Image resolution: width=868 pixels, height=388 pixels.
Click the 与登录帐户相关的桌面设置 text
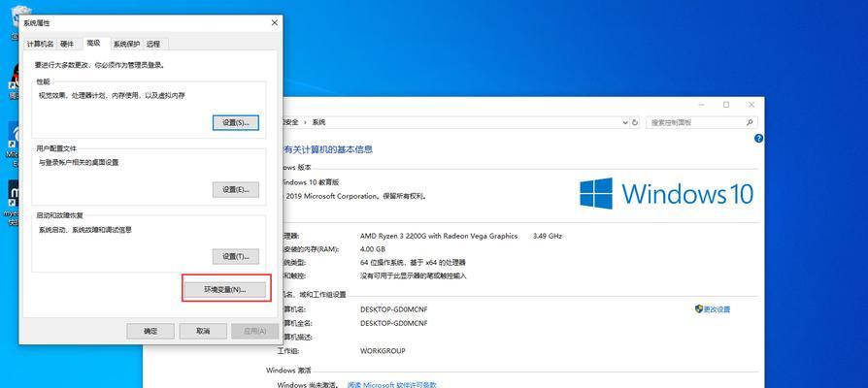tap(78, 163)
